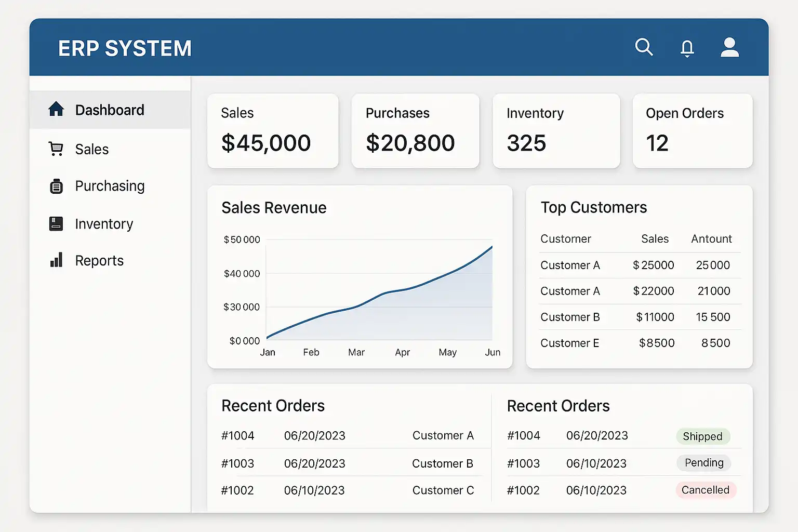The width and height of the screenshot is (798, 532).
Task: Click Customer E row in Top Customers
Action: point(635,343)
